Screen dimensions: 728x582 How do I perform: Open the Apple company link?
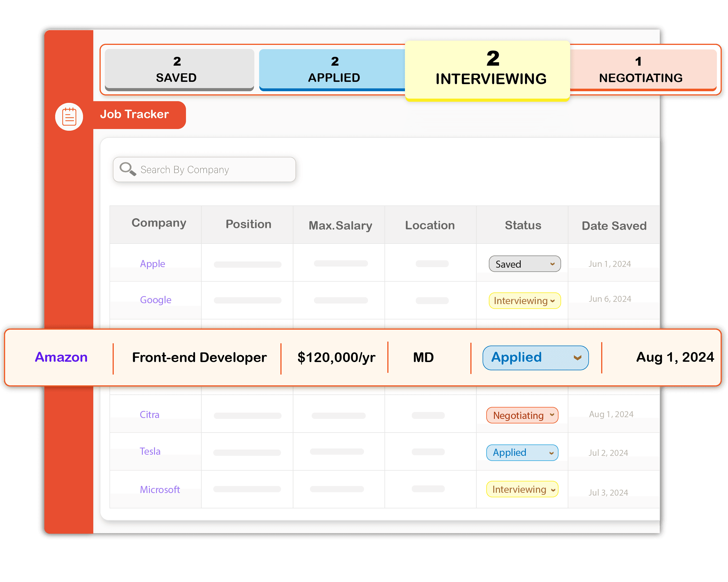pos(153,264)
